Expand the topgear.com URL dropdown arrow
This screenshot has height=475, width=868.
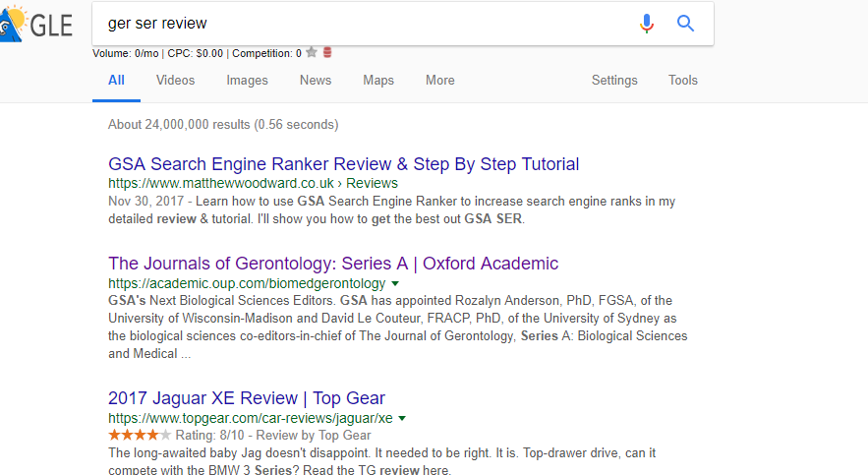[402, 418]
